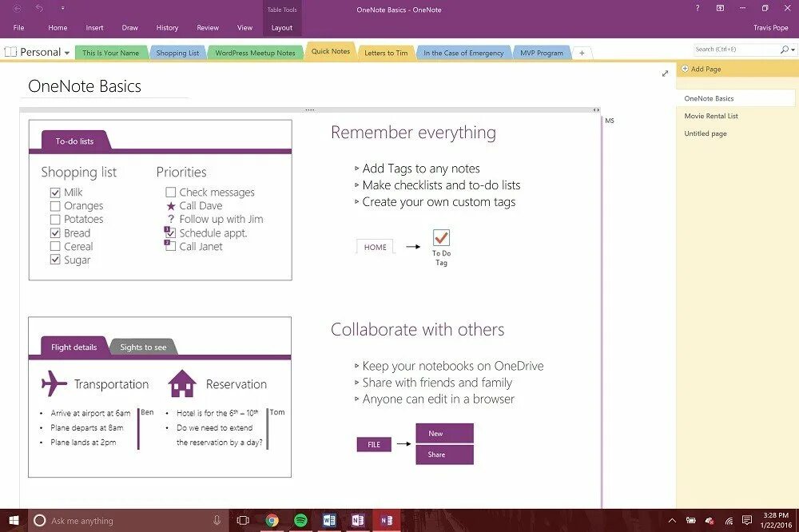Click in the Search (Ctrl+E) box
This screenshot has height=532, width=799.
click(x=737, y=50)
